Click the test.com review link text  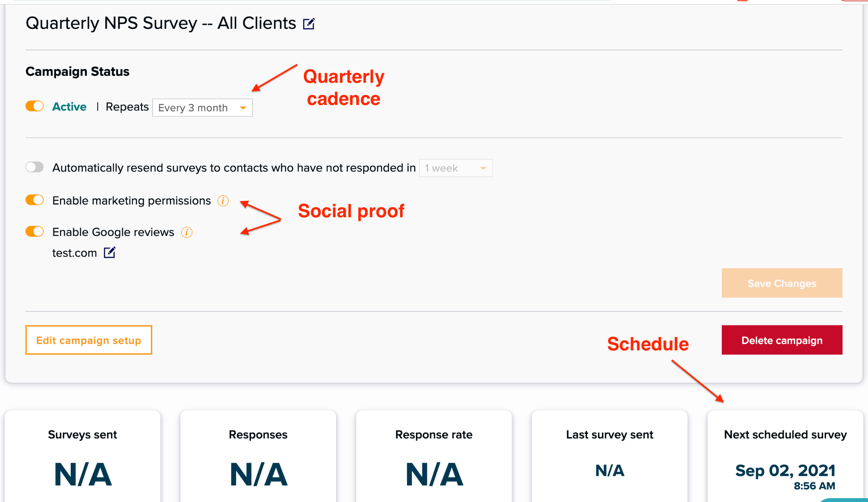(x=75, y=253)
